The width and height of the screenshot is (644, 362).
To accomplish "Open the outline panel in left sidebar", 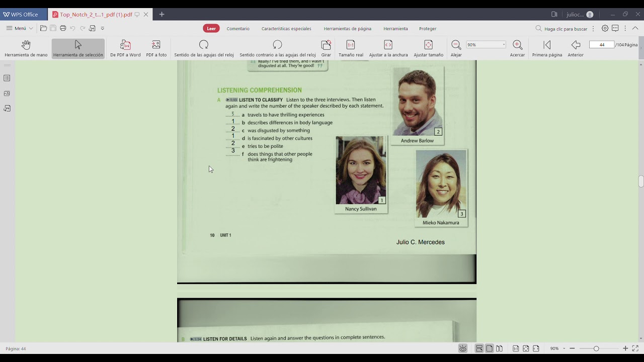I will (x=7, y=78).
